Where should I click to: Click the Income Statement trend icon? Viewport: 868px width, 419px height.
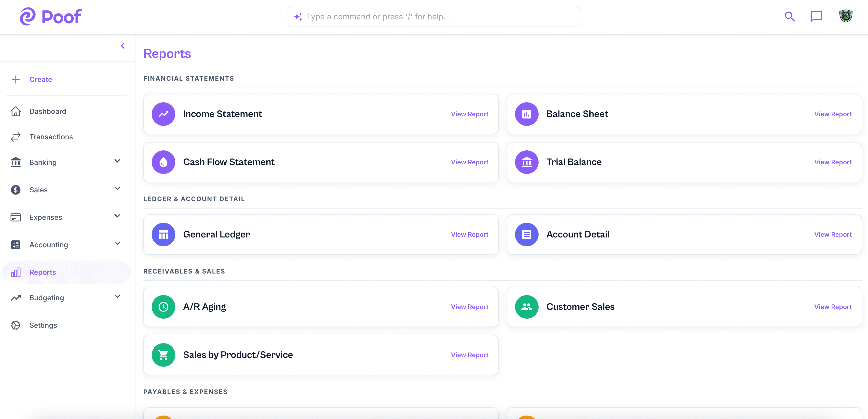coord(163,114)
